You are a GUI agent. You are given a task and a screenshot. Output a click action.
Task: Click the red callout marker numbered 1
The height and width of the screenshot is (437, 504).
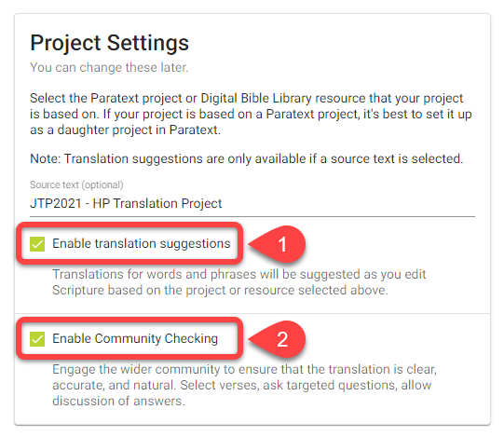click(x=277, y=244)
